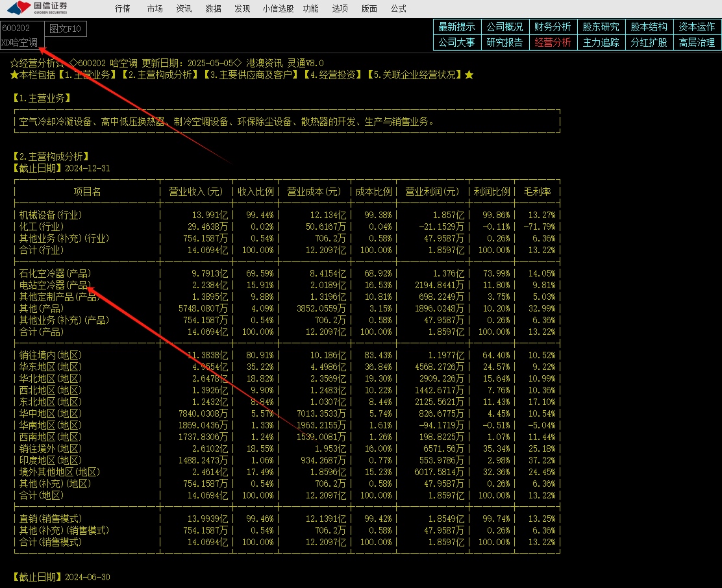Open the 选项 menu
Viewport: 722px width, 588px height.
click(340, 8)
